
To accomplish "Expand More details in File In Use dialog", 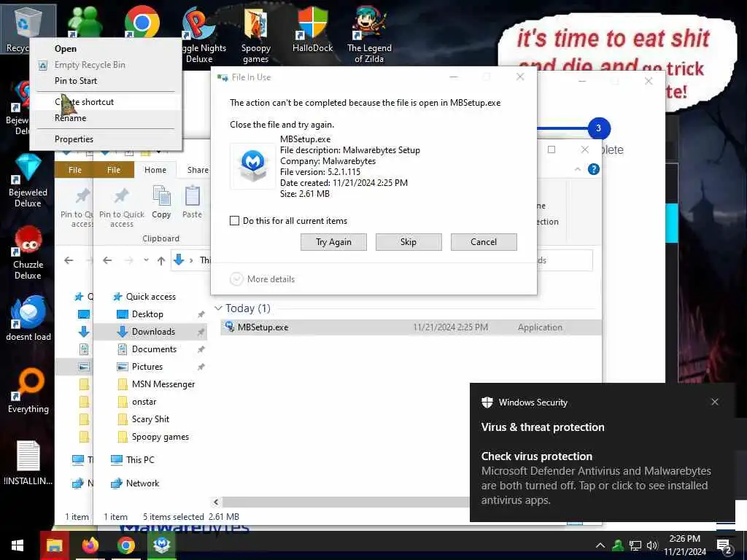I will (x=263, y=279).
